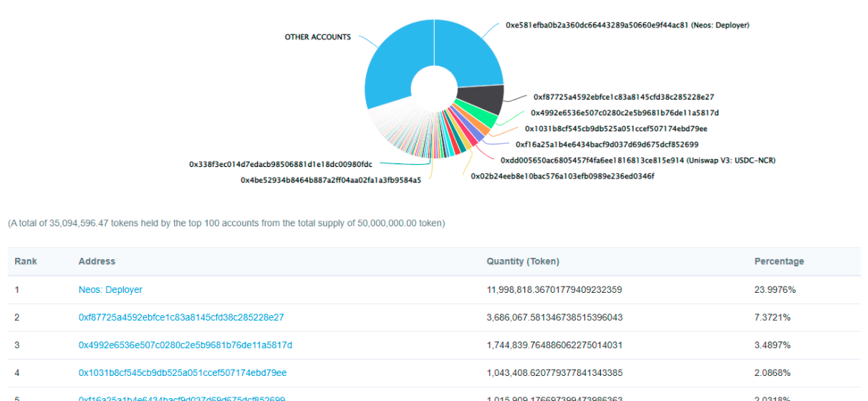The width and height of the screenshot is (868, 401).
Task: Click the green pie chart slice
Action: (x=478, y=115)
